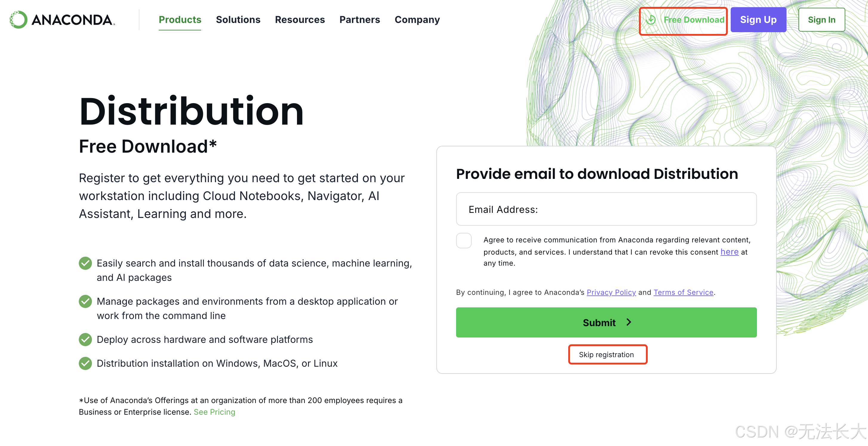Open the Privacy Policy link
Viewport: 868px width, 446px height.
[611, 292]
